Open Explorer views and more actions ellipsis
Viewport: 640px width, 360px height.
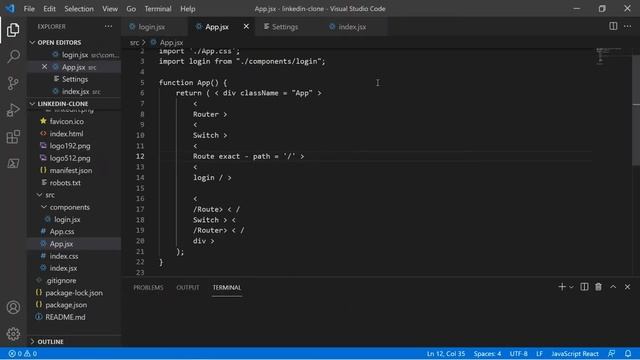pos(108,27)
